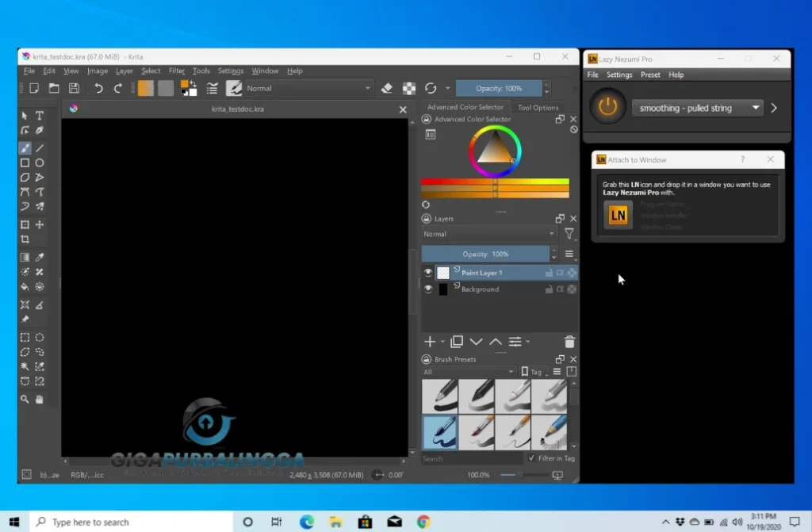Screen dimensions: 812x532
Task: Open the brush tag All dropdown
Action: point(468,372)
